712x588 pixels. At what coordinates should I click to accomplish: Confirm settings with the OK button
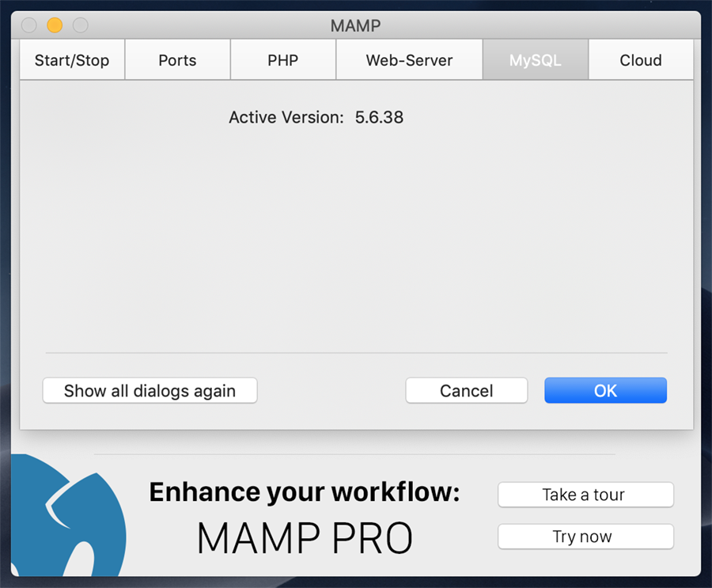pyautogui.click(x=605, y=391)
